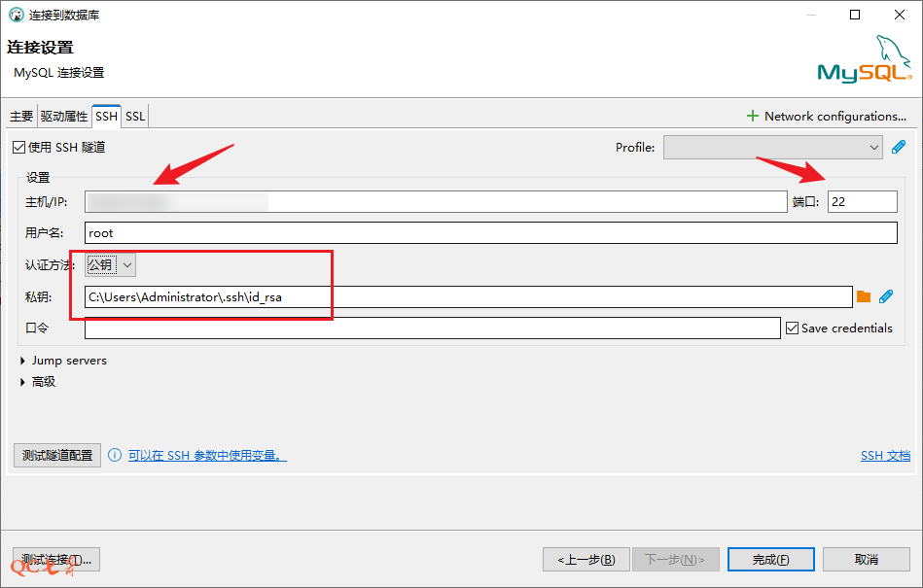This screenshot has width=923, height=588.
Task: Click the pencil icon beside private key field
Action: (886, 296)
